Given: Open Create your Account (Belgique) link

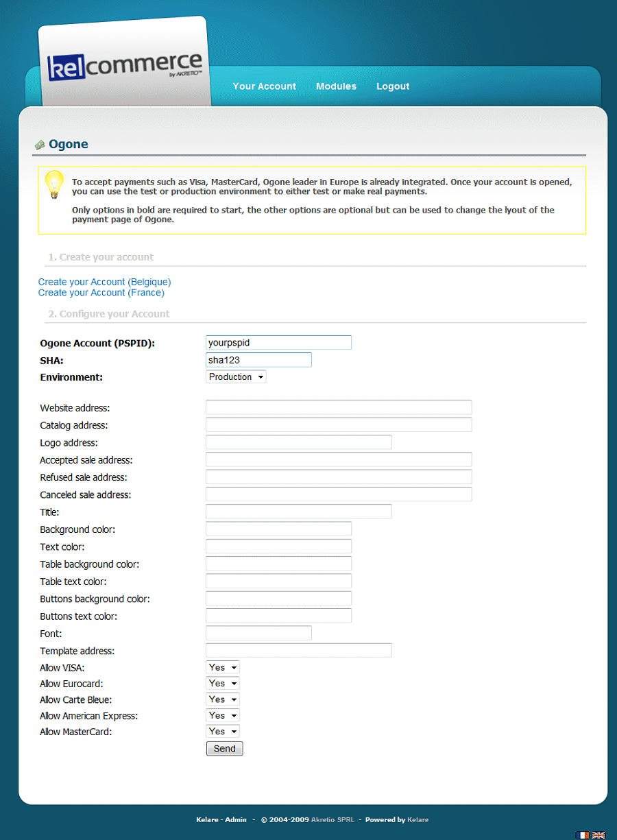Looking at the screenshot, I should [104, 282].
